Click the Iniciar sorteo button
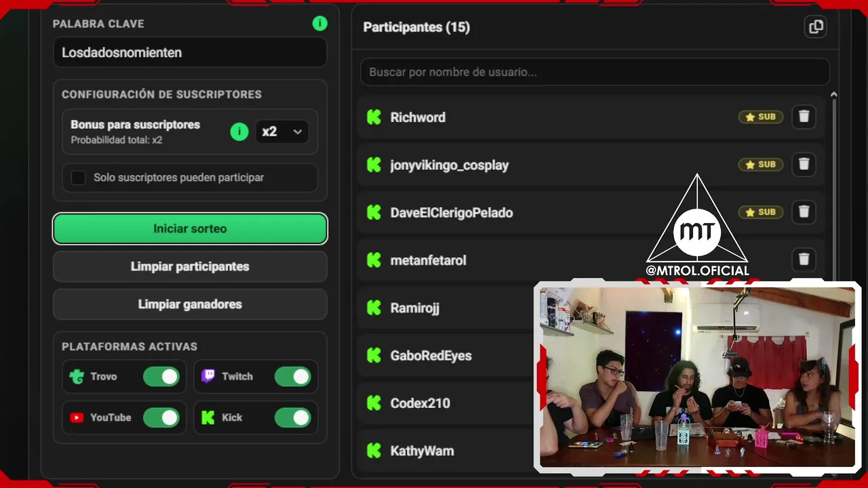This screenshot has height=488, width=868. [190, 228]
